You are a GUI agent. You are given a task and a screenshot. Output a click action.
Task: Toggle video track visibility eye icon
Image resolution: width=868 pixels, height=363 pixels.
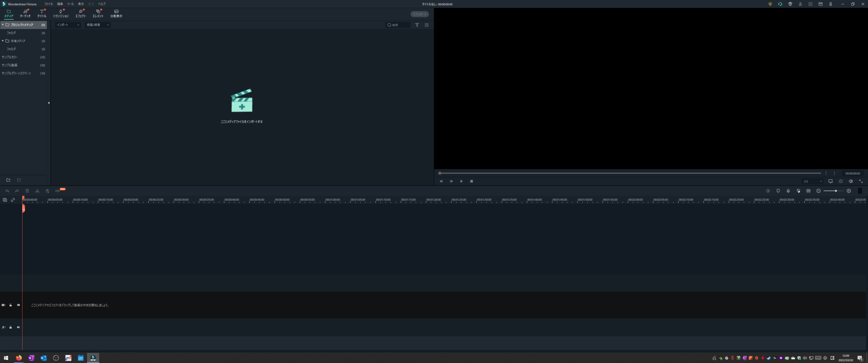[19, 305]
